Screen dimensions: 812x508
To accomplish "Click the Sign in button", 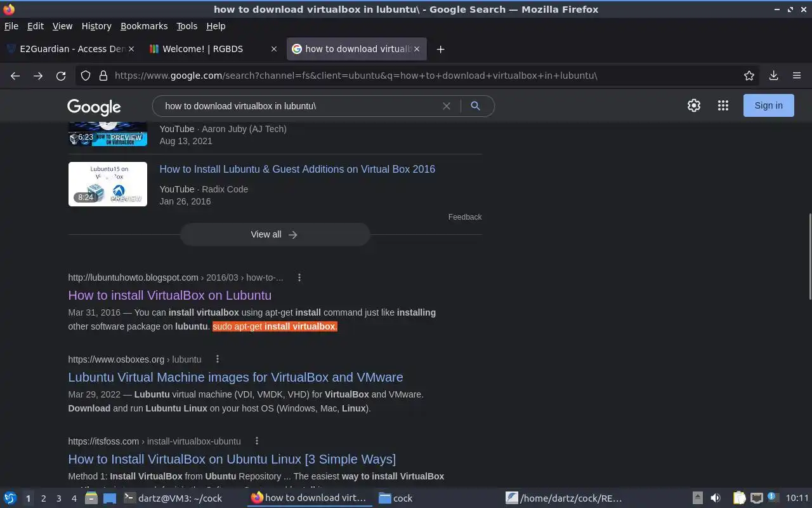I will [x=768, y=105].
